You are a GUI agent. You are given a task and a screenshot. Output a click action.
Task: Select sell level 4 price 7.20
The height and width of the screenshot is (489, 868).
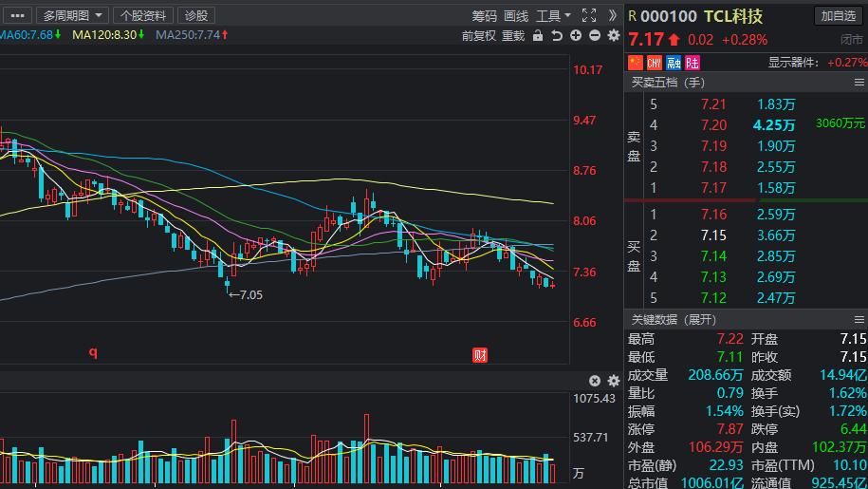tap(713, 125)
